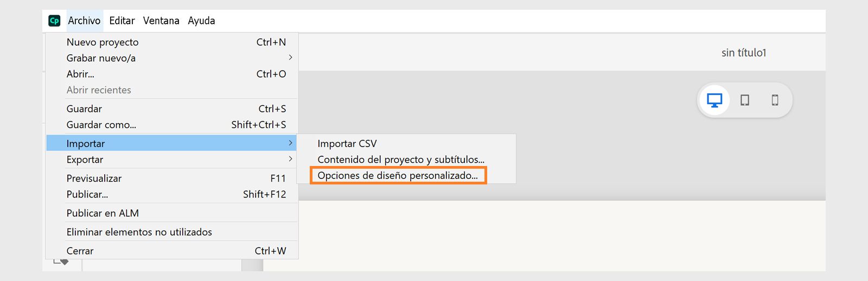868x281 pixels.
Task: Choose Previsualizar from Archivo menu
Action: [94, 178]
